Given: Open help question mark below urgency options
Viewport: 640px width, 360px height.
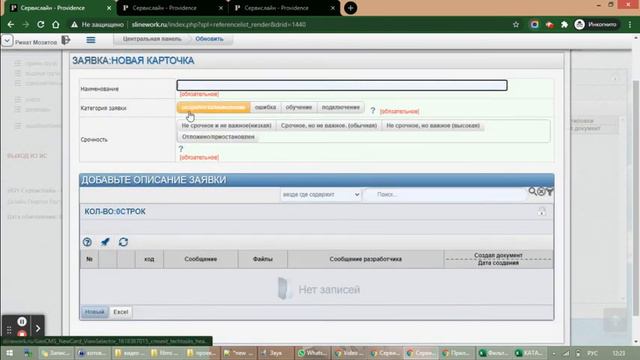Looking at the screenshot, I should pyautogui.click(x=181, y=149).
